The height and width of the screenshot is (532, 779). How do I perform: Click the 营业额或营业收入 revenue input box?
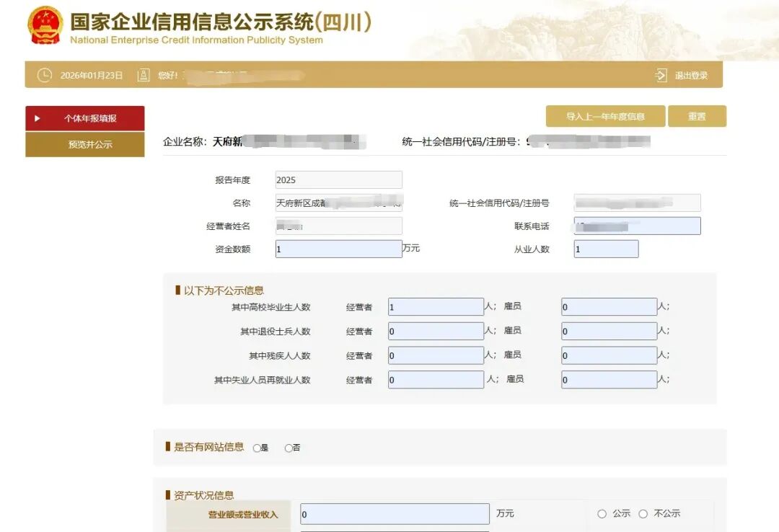[x=393, y=513]
